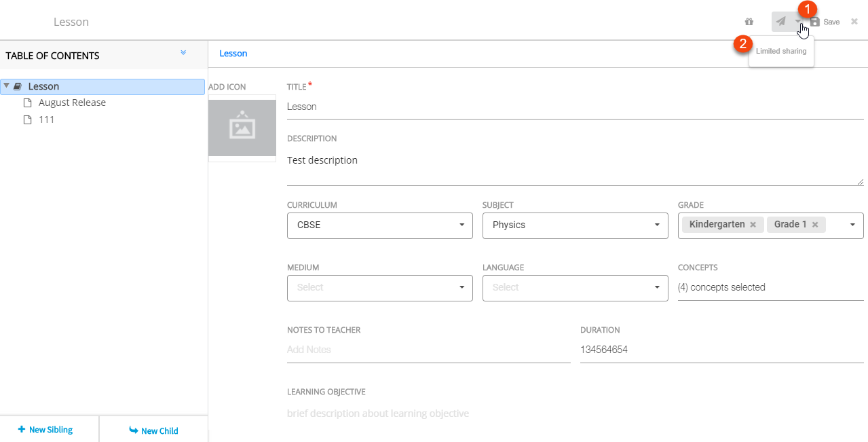
Task: Collapse the Lesson tree node arrow
Action: pyautogui.click(x=6, y=86)
